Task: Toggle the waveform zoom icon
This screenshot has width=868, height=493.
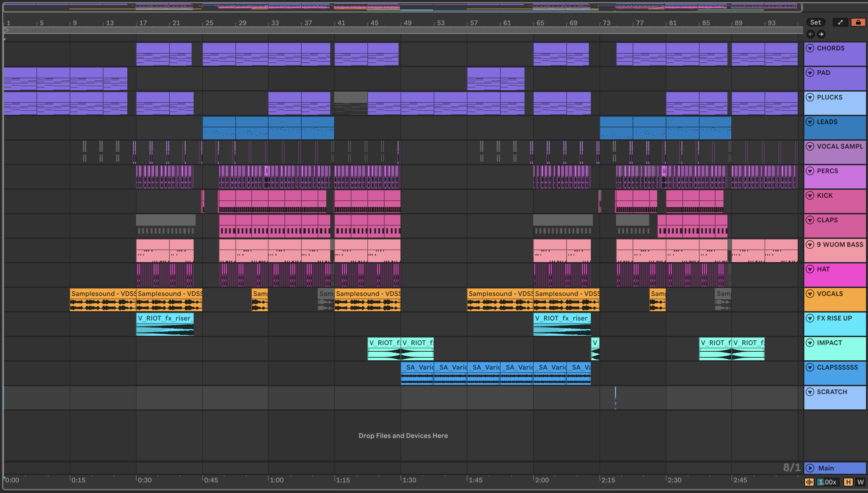Action: [x=809, y=482]
